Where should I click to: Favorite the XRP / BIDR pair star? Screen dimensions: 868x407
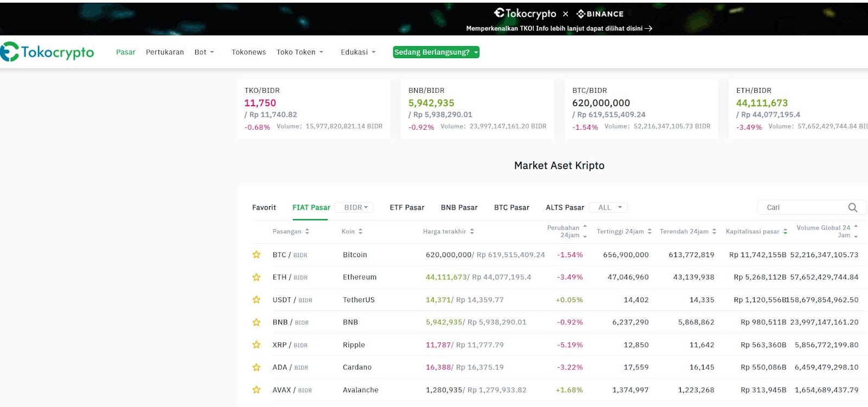click(x=257, y=345)
